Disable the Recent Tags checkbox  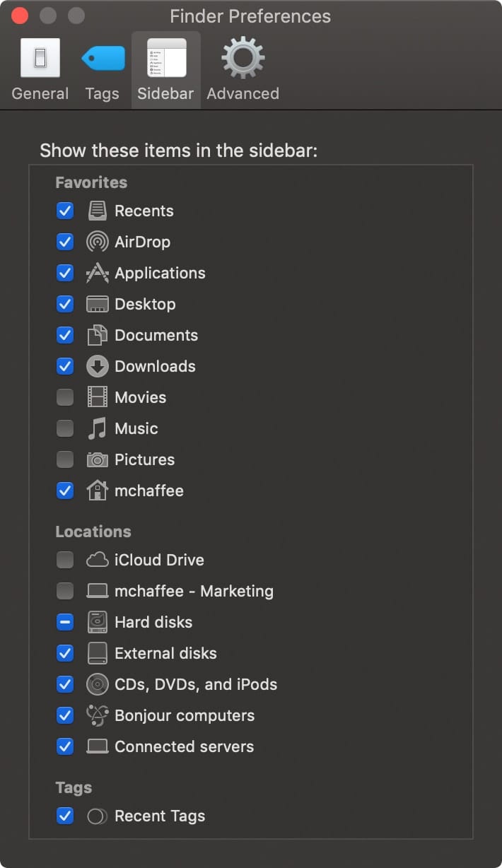point(65,816)
